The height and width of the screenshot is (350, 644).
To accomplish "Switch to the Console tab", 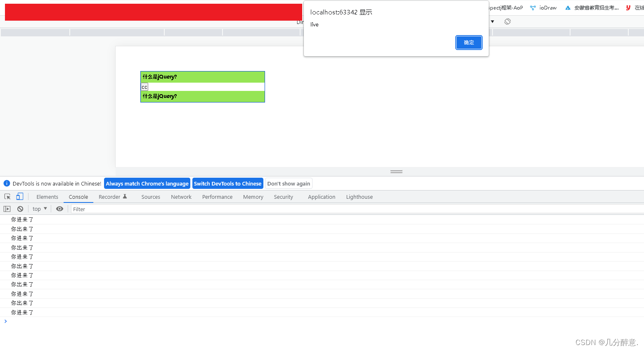I will click(x=78, y=197).
